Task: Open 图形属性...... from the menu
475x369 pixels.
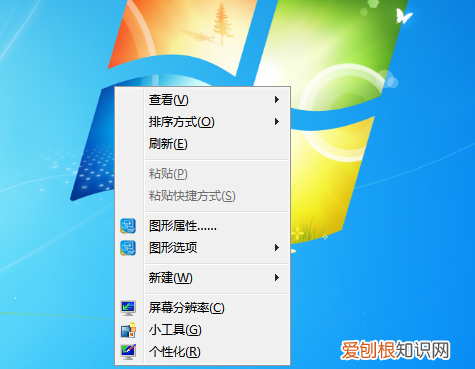Action: [202, 226]
